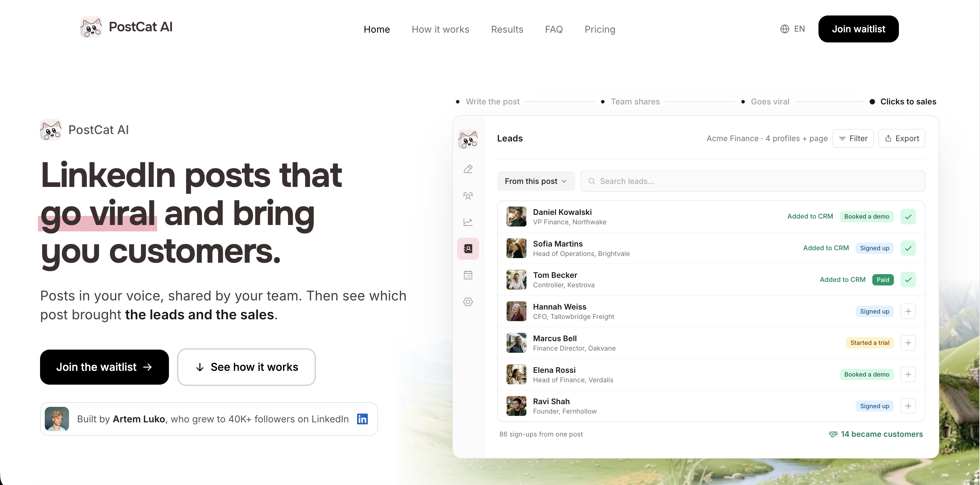The width and height of the screenshot is (980, 485).
Task: Toggle Daniel Kowalski's CRM checkmark
Action: click(908, 217)
